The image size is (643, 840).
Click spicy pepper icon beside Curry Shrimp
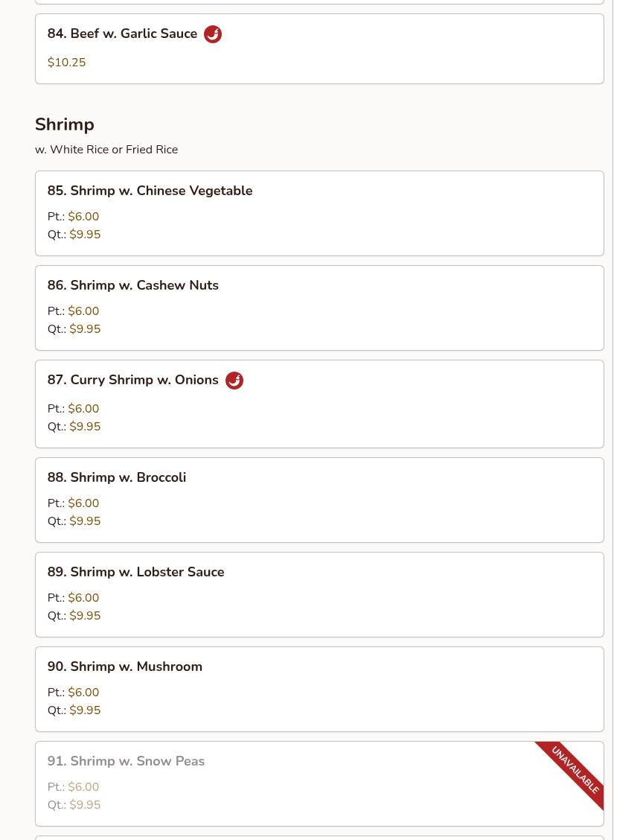tap(234, 381)
